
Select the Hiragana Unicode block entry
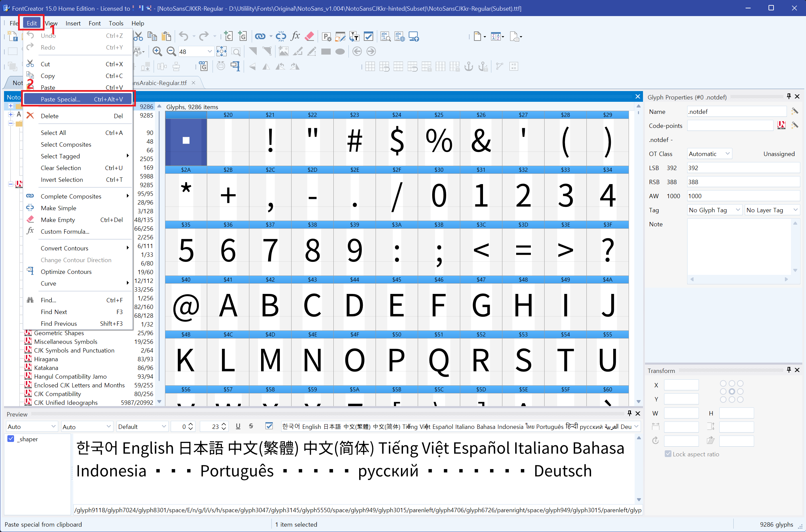click(46, 359)
